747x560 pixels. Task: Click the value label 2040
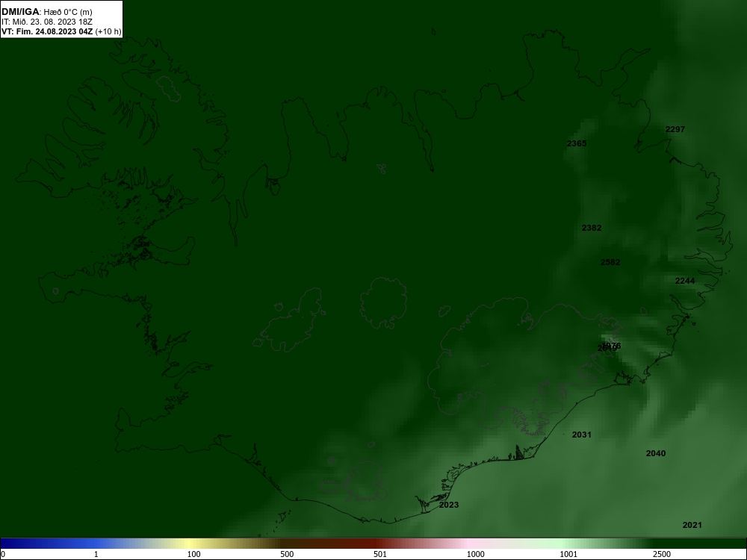(656, 453)
